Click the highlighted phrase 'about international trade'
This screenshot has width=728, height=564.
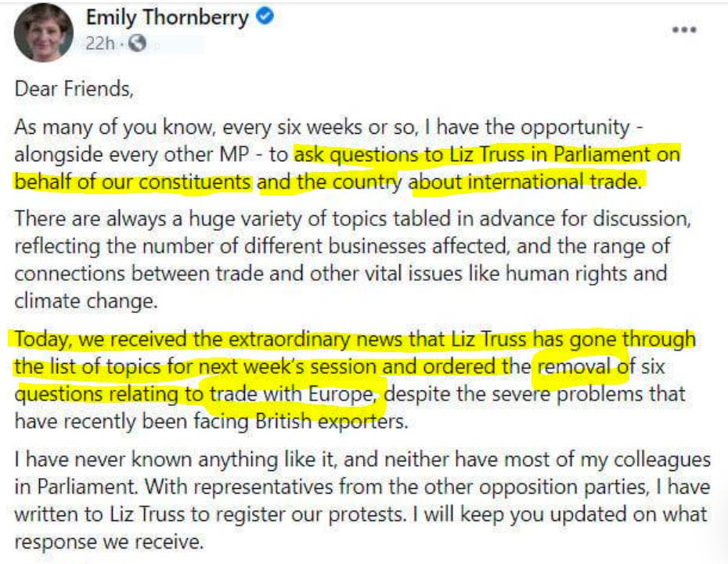526,181
